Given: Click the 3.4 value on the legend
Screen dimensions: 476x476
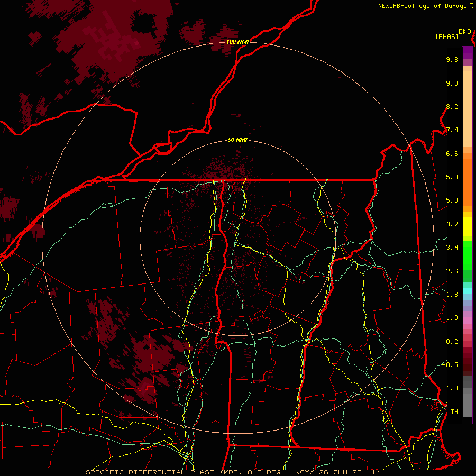Looking at the screenshot, I should 452,248.
